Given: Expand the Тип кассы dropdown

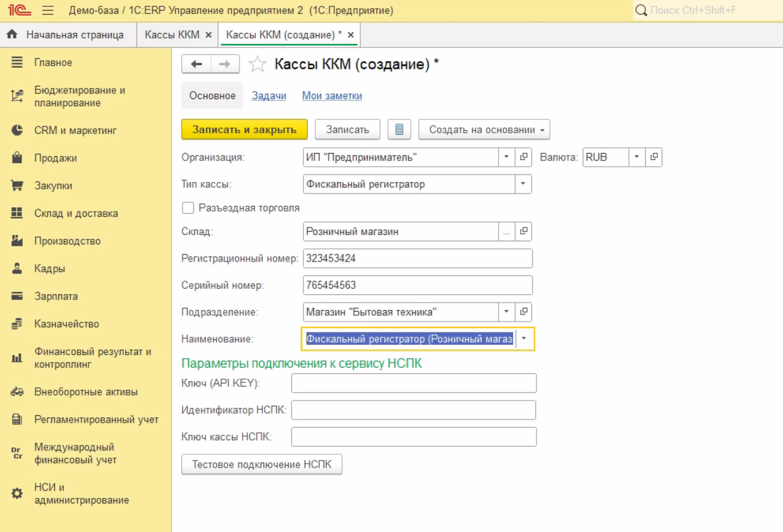Looking at the screenshot, I should [x=523, y=184].
